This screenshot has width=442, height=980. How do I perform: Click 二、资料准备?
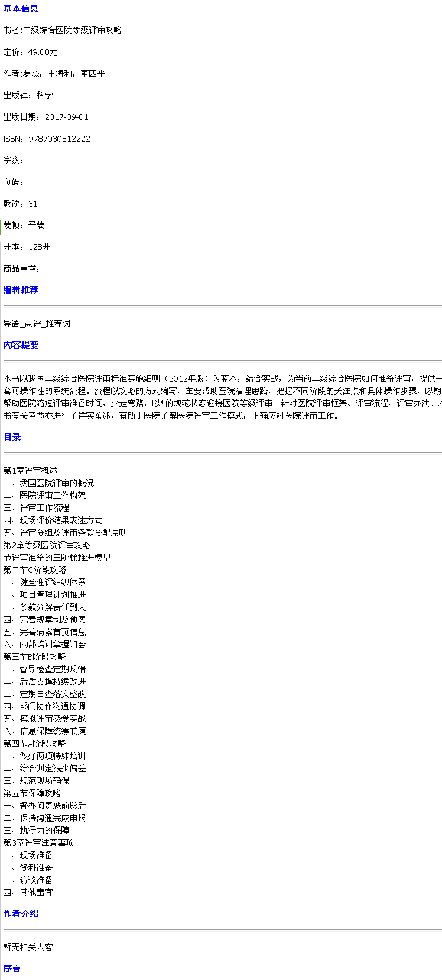(28, 868)
